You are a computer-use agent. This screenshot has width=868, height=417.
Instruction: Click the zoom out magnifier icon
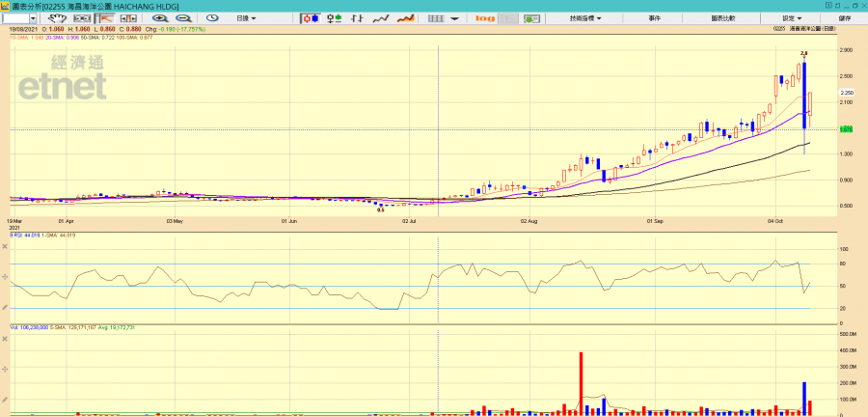coord(181,18)
